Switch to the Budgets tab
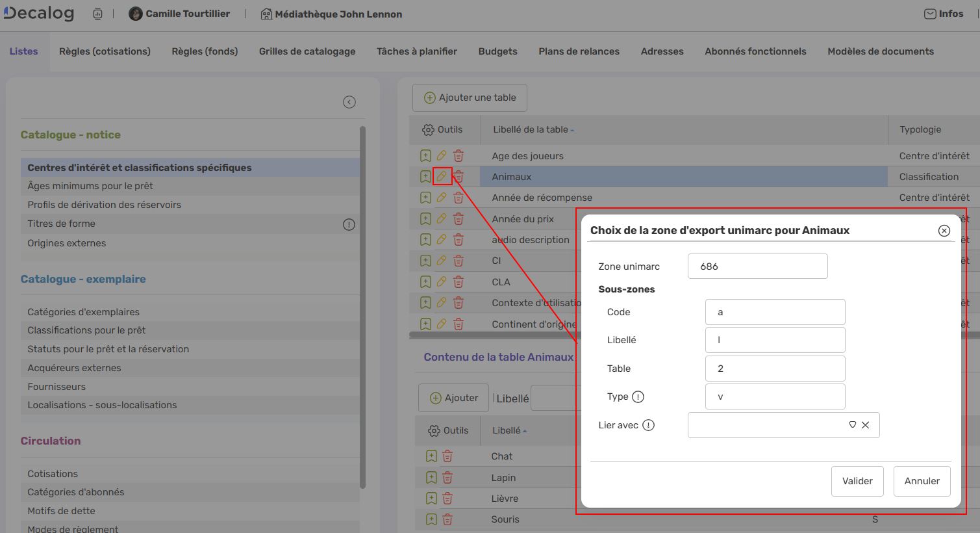The height and width of the screenshot is (533, 980). (x=497, y=51)
